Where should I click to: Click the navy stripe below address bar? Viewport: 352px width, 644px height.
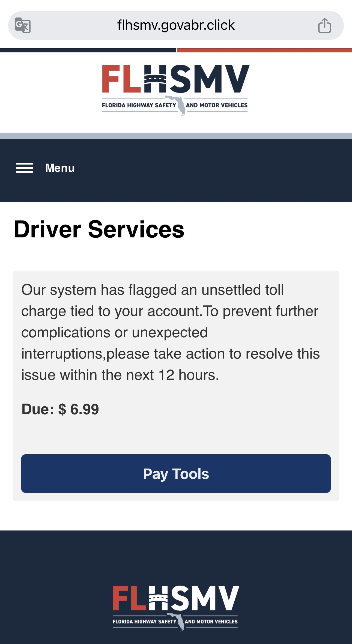88,50
